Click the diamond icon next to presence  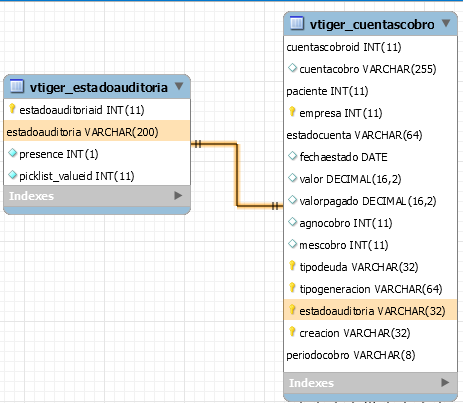coord(12,153)
